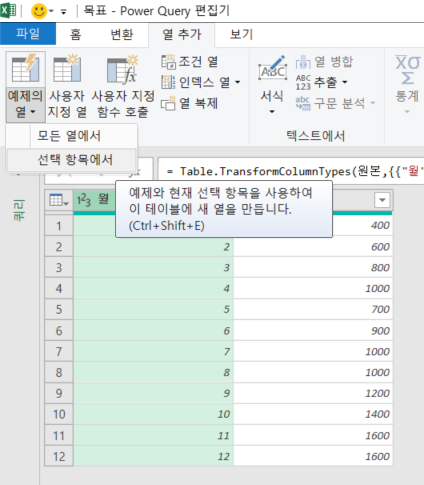The image size is (424, 485).
Task: Switch to the 변환 ribbon tab
Action: 122,34
